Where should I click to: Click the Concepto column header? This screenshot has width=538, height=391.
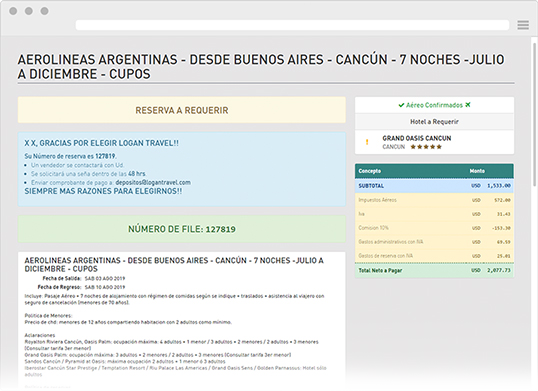click(x=370, y=171)
